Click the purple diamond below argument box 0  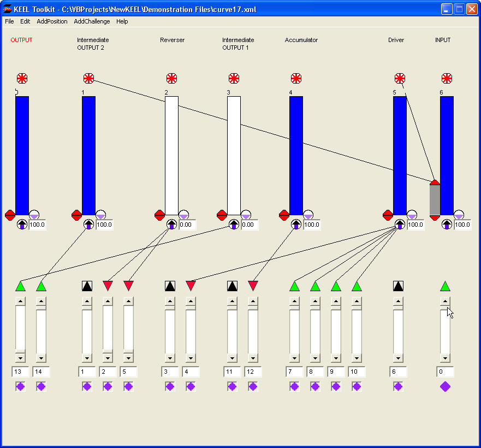(x=445, y=386)
